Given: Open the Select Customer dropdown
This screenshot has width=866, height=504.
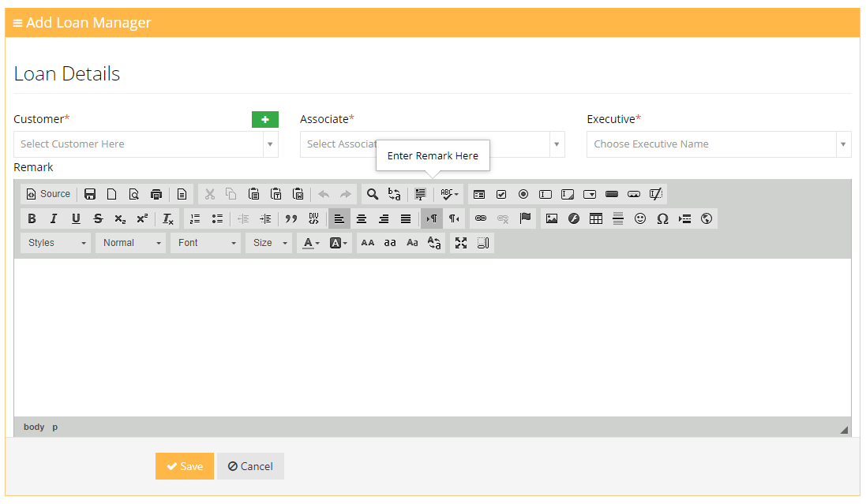Looking at the screenshot, I should point(146,144).
